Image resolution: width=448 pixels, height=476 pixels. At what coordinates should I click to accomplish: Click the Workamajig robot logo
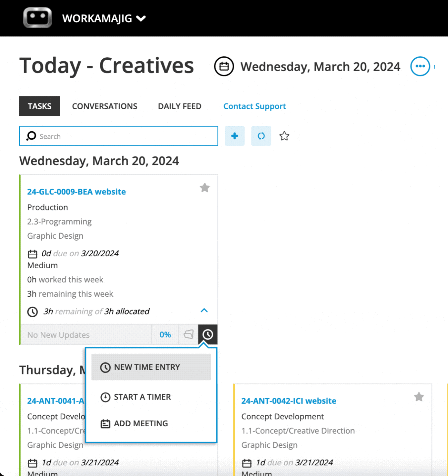[37, 18]
